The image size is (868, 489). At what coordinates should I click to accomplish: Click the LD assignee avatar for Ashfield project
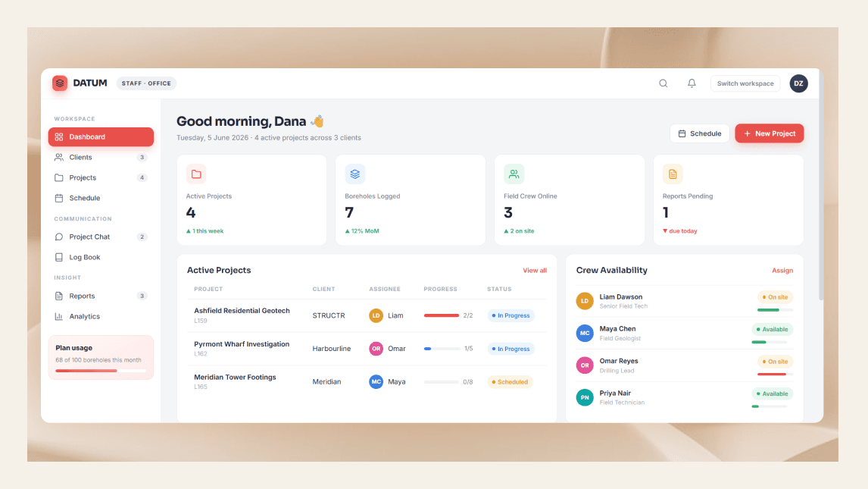(376, 315)
